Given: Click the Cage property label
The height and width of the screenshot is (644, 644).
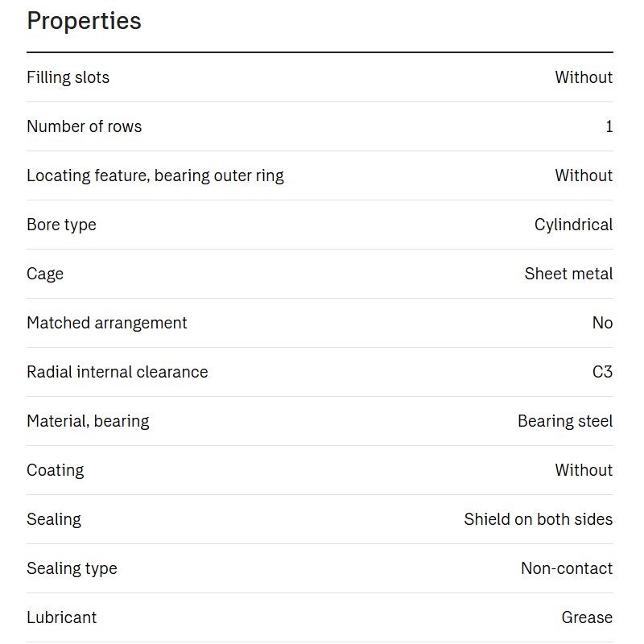Looking at the screenshot, I should [x=45, y=275].
